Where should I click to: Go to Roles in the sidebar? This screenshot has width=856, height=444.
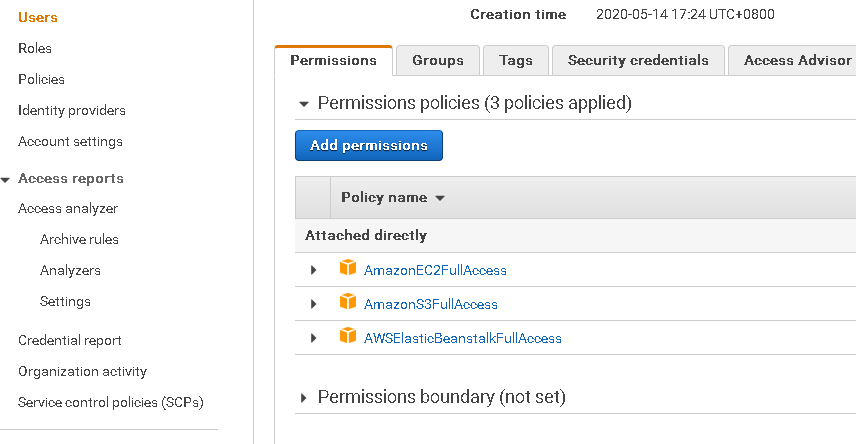(x=35, y=48)
